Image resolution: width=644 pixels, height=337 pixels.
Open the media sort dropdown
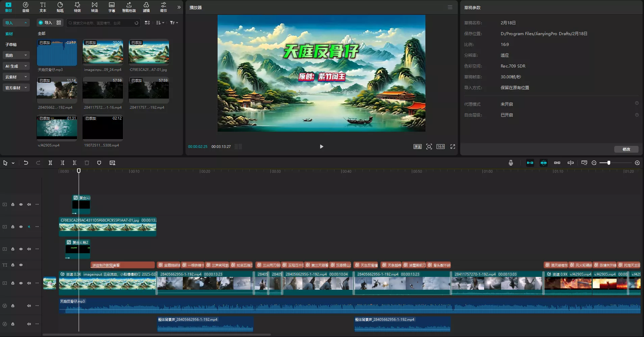point(160,23)
